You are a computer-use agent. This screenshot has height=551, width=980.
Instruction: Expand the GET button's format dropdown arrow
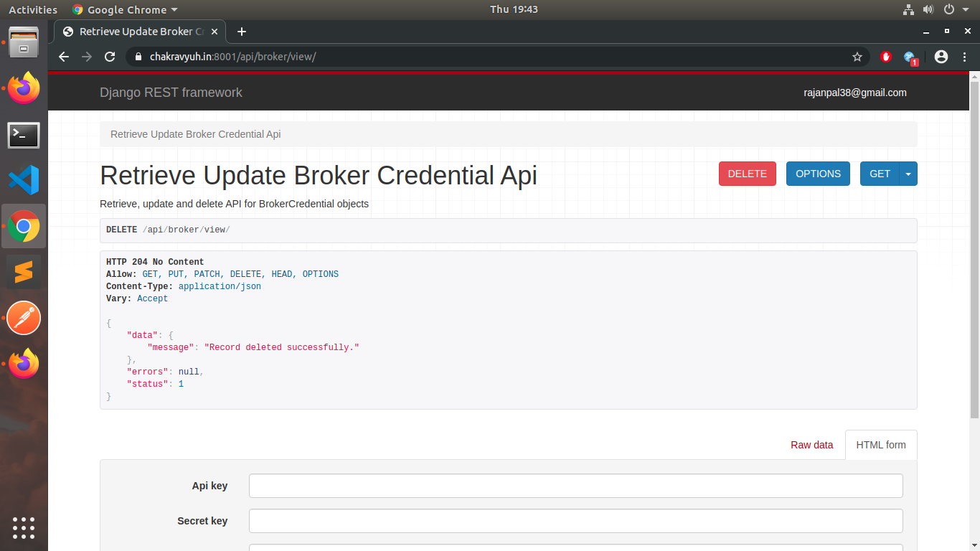[908, 174]
